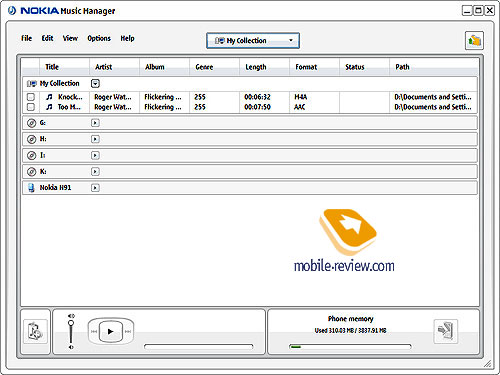Select the Too M... track title
Screen dimensions: 500x375
click(x=69, y=107)
